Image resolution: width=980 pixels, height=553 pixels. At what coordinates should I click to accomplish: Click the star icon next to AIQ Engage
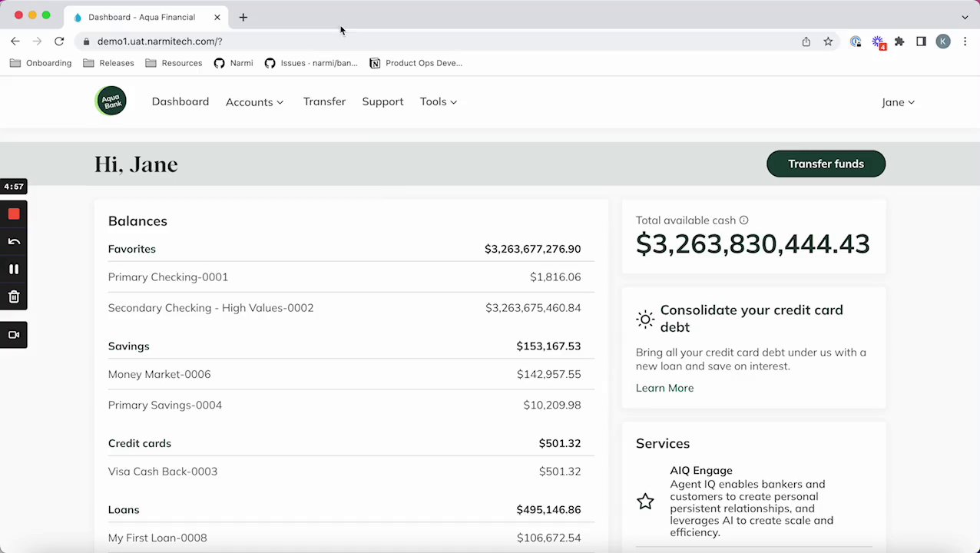[x=645, y=502]
